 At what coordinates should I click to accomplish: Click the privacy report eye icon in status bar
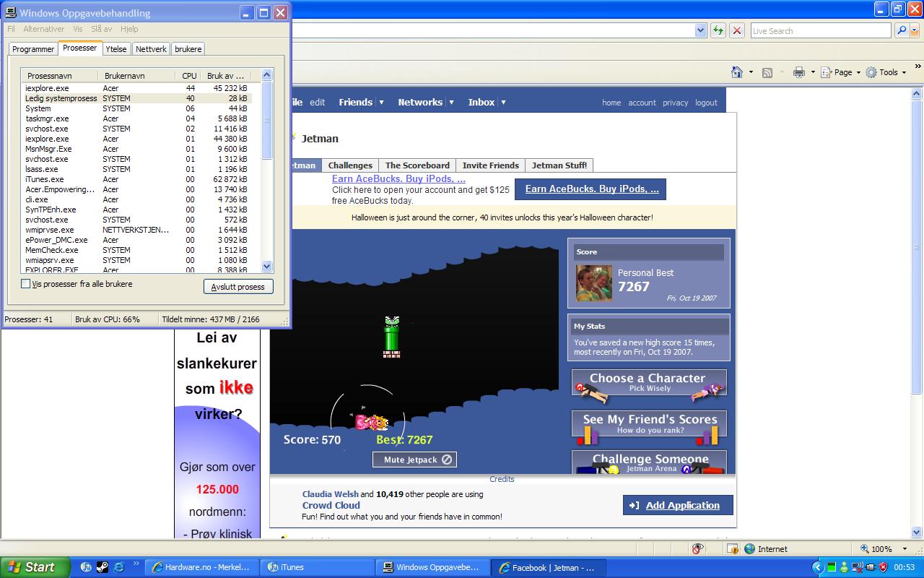click(x=697, y=548)
